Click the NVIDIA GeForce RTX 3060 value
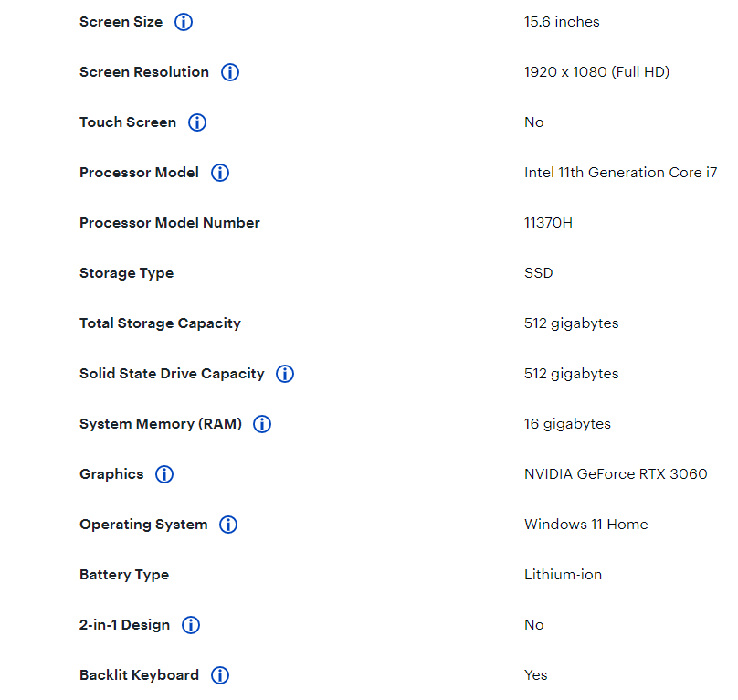The height and width of the screenshot is (700, 738). (616, 474)
